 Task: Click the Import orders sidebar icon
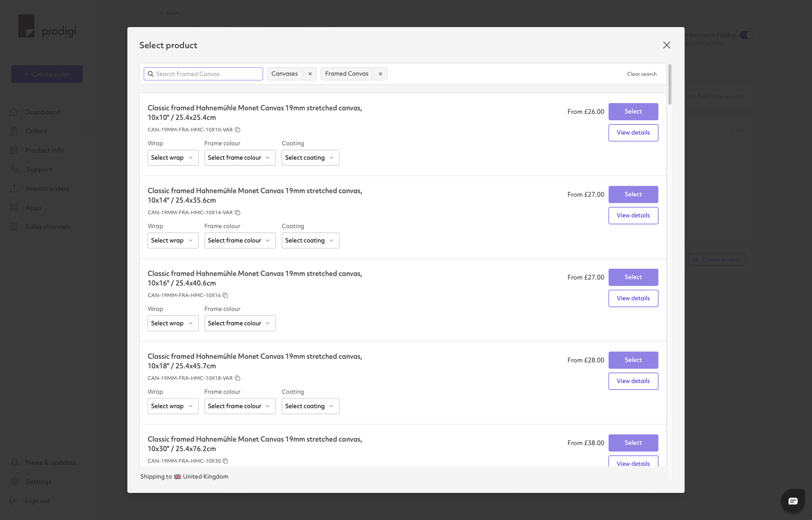[14, 188]
